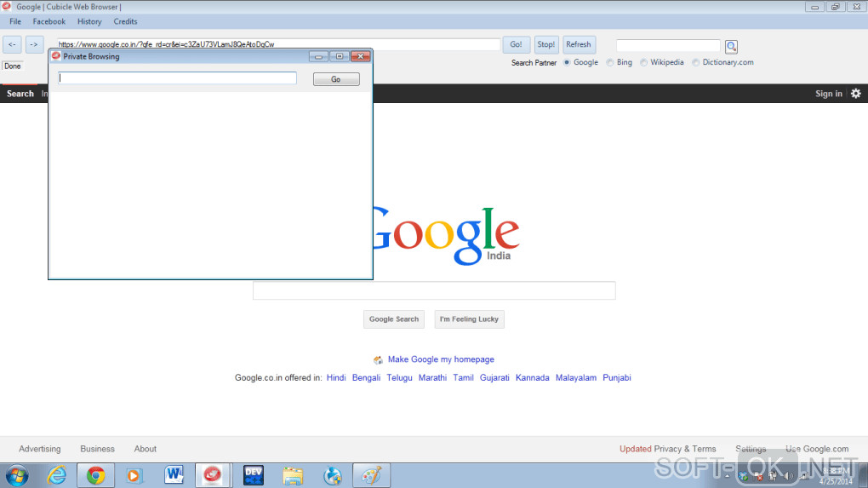Screen dimensions: 868x488
Task: Click the Go! button
Action: [516, 44]
